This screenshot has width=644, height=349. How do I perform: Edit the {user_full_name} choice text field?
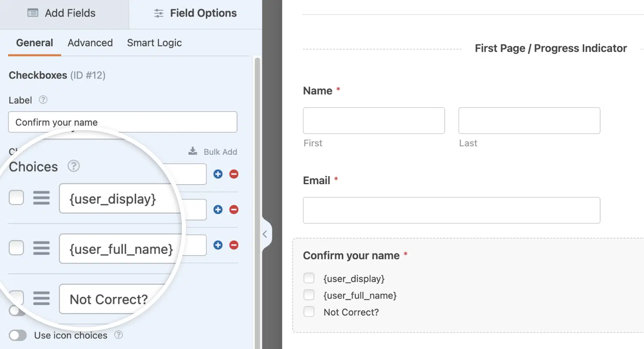coord(120,249)
